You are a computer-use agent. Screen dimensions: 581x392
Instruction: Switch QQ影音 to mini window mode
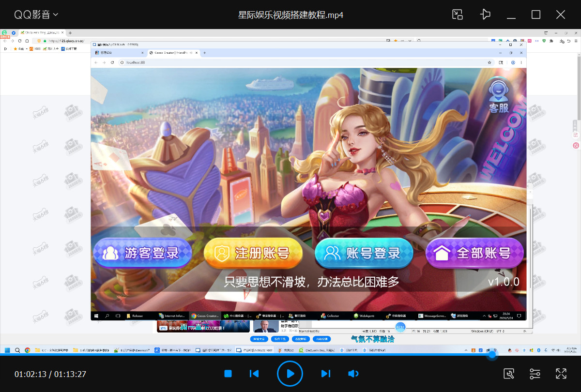tap(458, 15)
